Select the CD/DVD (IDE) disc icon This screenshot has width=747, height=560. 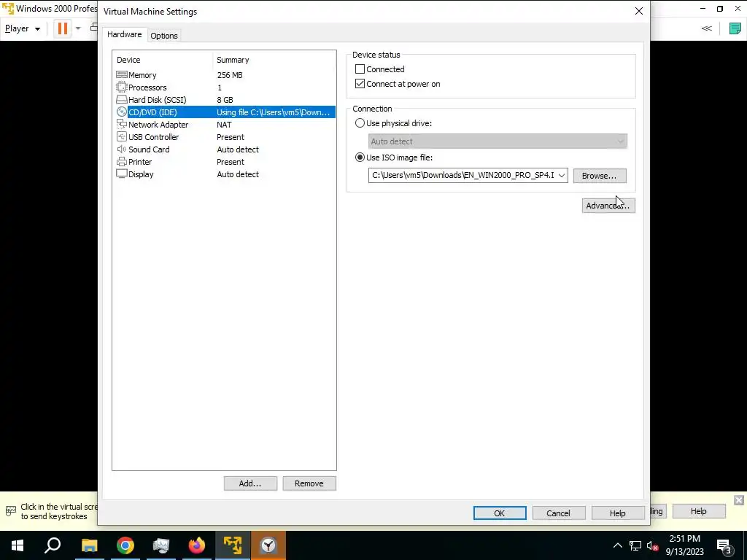(122, 112)
